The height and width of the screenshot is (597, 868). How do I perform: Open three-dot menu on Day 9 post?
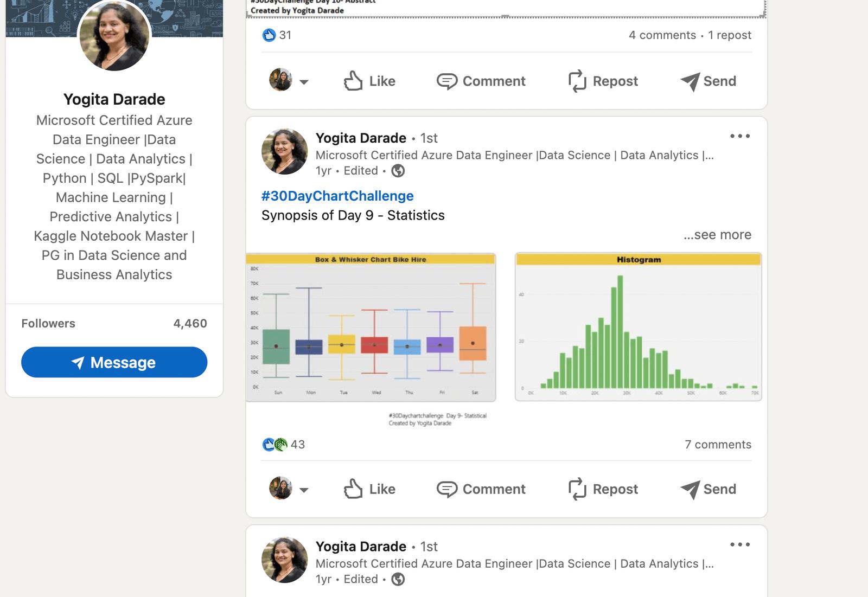739,136
